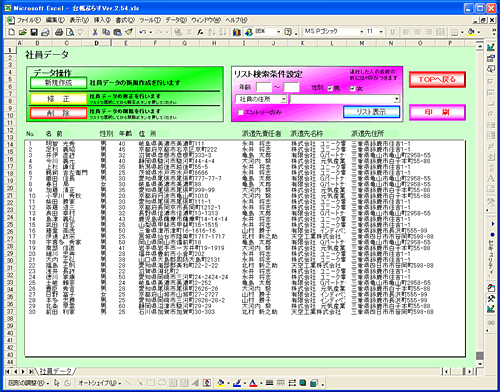This screenshot has width=500, height=392.
Task: Click Insert Clip Art icon in drawing toolbar
Action: pos(207,383)
